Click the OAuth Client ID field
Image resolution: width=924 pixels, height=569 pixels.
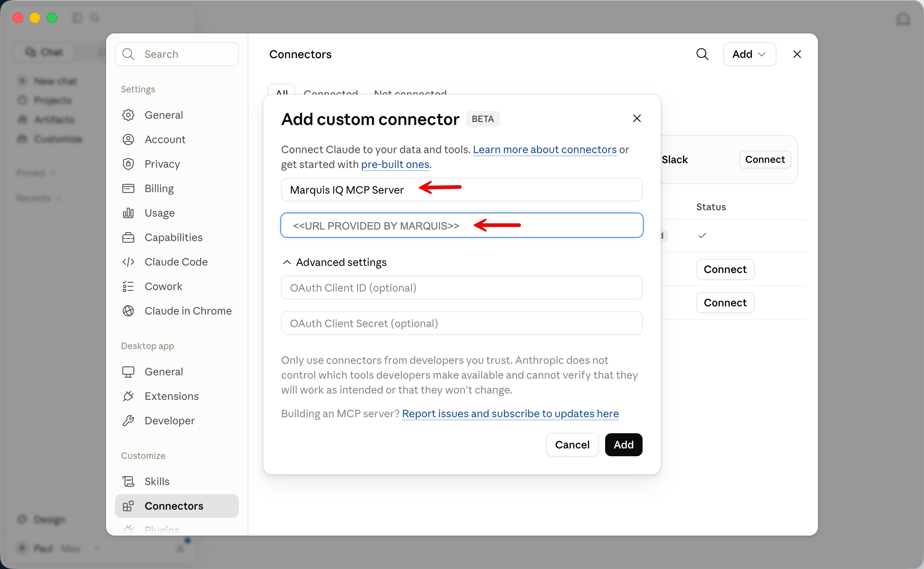tap(462, 288)
